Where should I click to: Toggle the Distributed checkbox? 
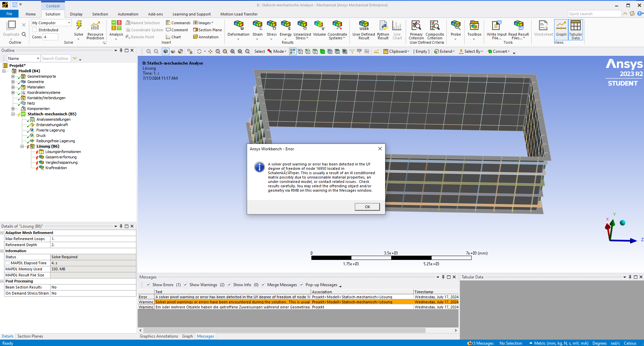point(34,30)
